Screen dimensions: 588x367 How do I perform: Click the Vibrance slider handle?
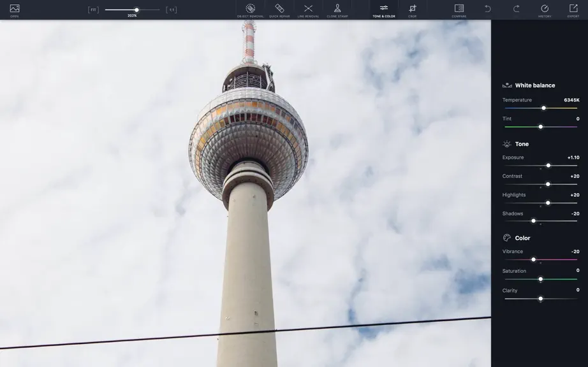tap(533, 259)
